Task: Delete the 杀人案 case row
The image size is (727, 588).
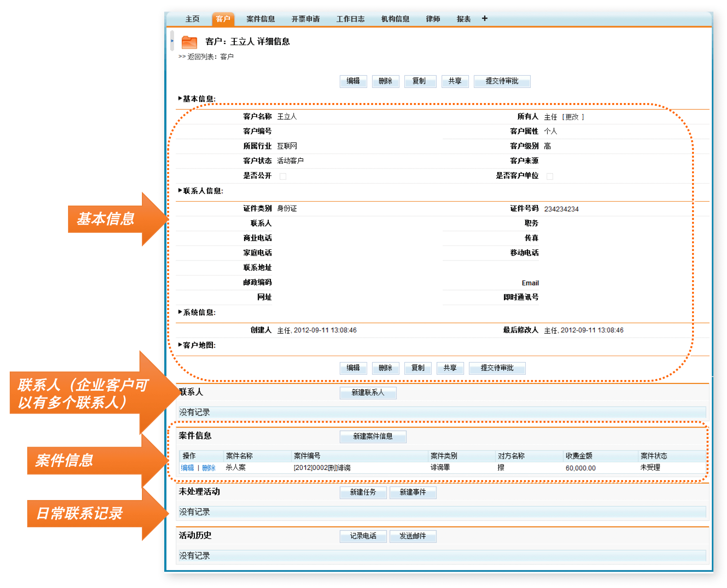Action: point(209,468)
